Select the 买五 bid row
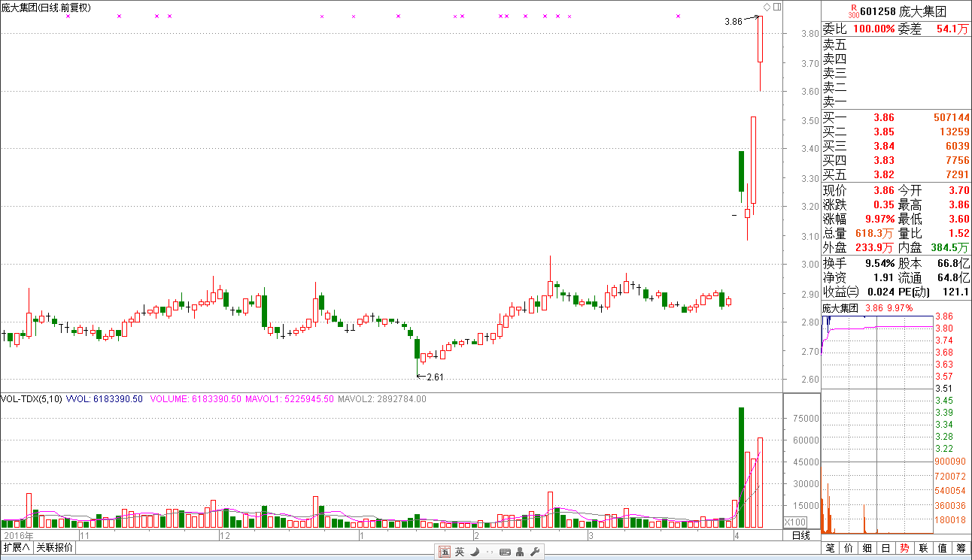972x560 pixels. (x=896, y=174)
